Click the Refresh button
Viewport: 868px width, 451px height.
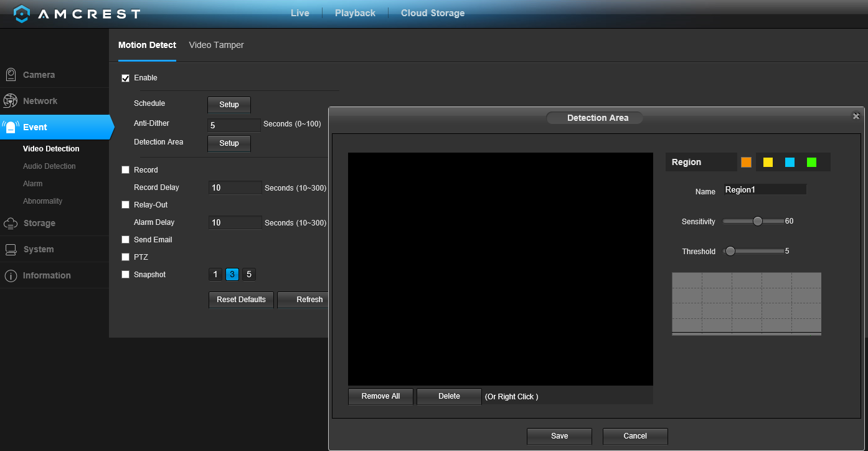(303, 300)
